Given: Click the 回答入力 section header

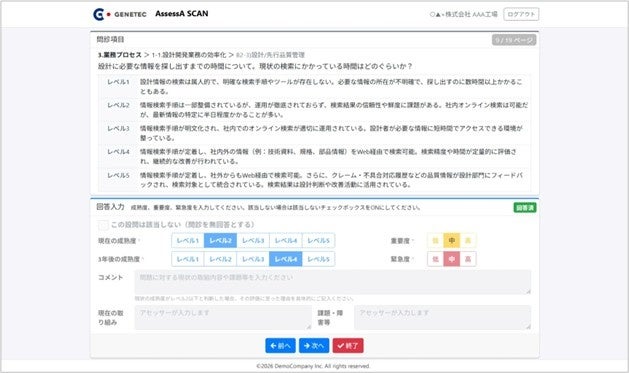Looking at the screenshot, I should [x=110, y=207].
